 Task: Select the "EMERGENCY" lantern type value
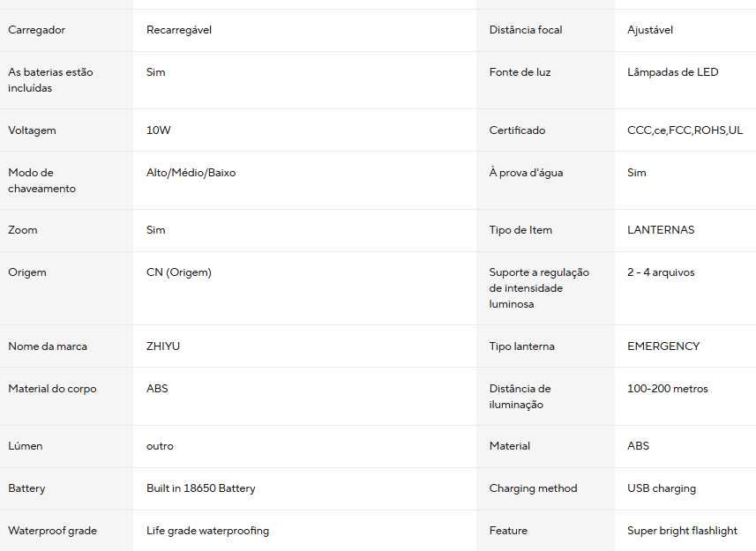(x=663, y=346)
